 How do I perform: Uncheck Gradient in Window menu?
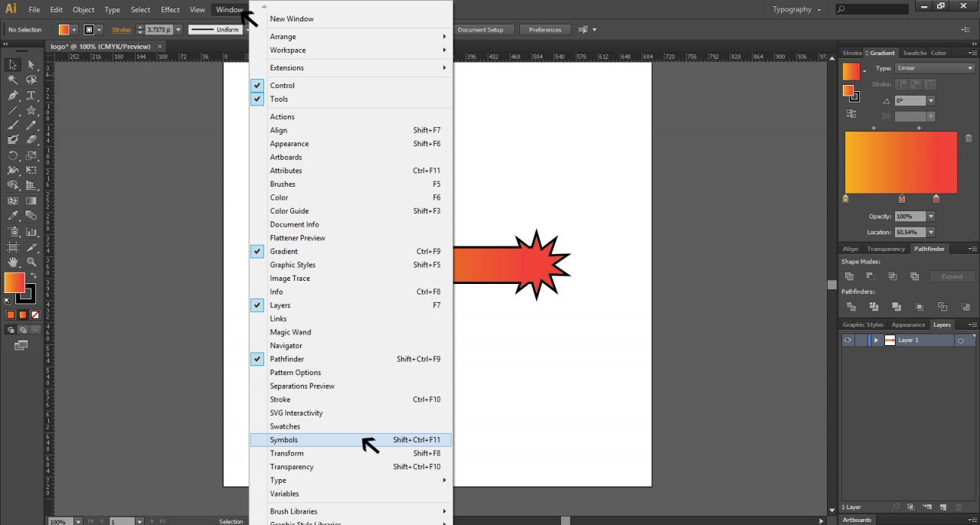click(x=351, y=251)
